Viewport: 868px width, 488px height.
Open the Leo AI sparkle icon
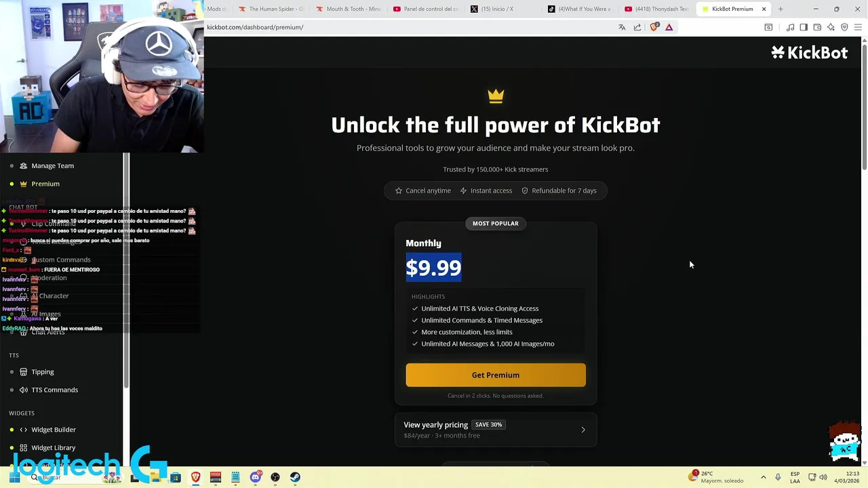(831, 27)
